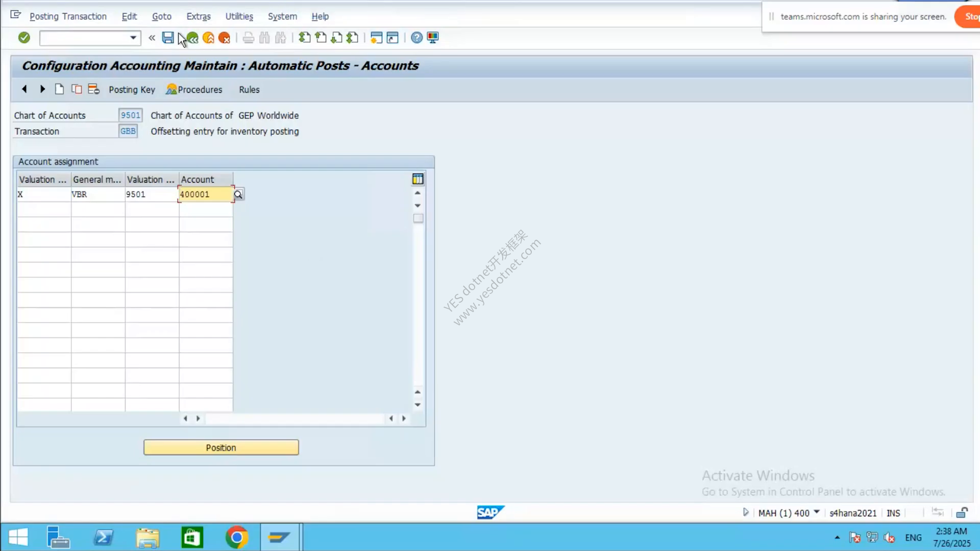Click the Account field containing 400001
Screen dimensions: 980x551
(206, 194)
